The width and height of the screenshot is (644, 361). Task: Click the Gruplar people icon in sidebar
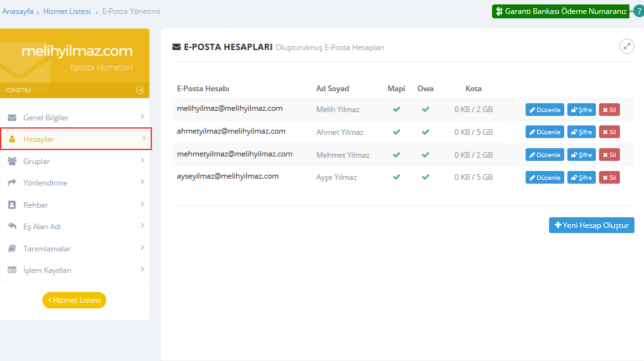tap(12, 161)
